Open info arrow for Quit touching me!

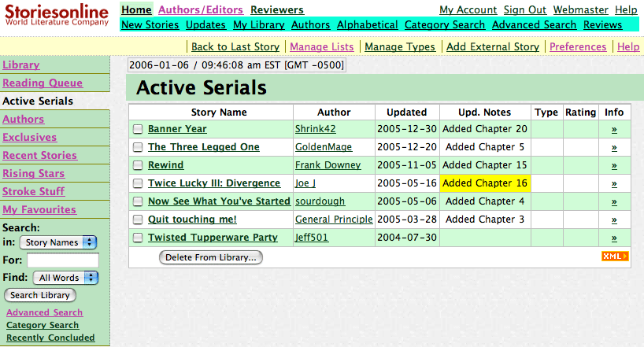614,220
